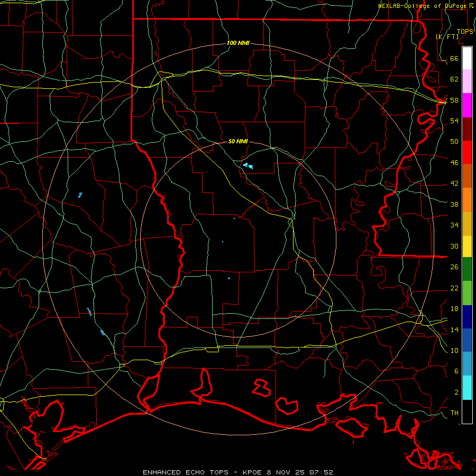Click legend number 30
The width and height of the screenshot is (476, 476).
tap(454, 246)
